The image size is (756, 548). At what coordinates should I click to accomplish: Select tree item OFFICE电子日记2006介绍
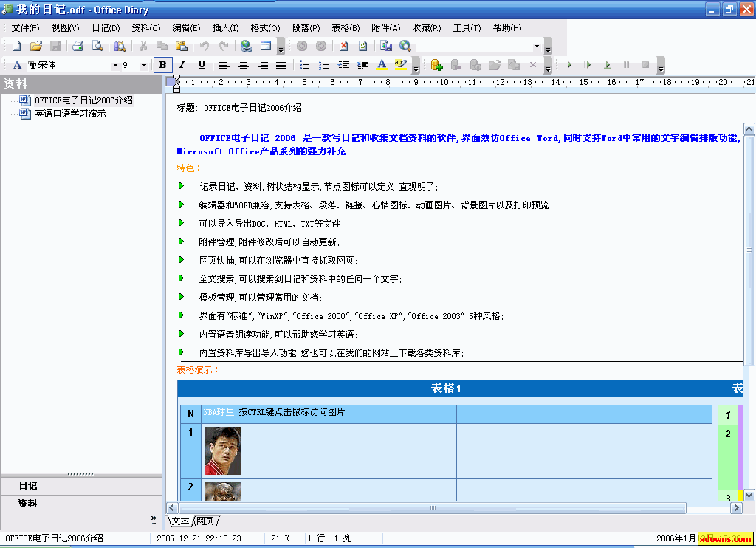tap(83, 100)
